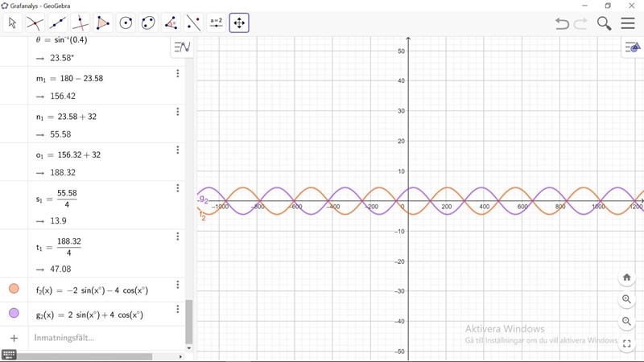
Task: Open options menu for m₁ row
Action: coord(177,74)
